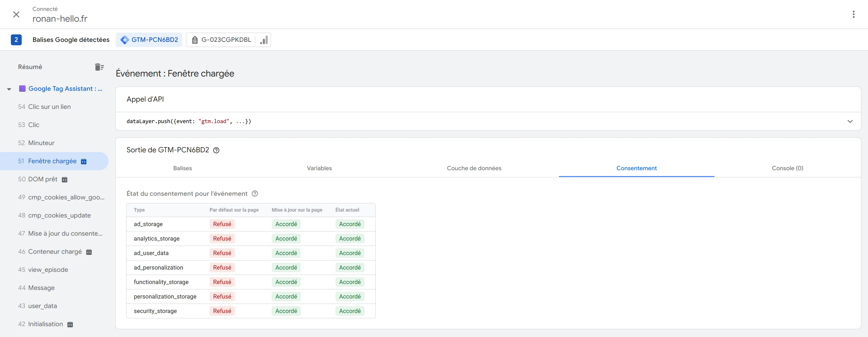This screenshot has height=337, width=868.
Task: Select event 44 Message
Action: pos(54,288)
